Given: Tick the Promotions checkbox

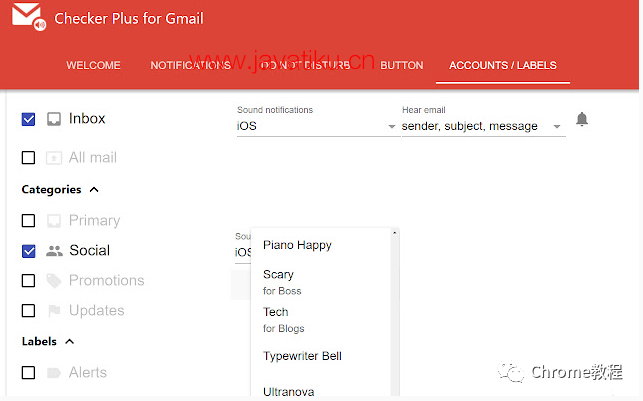Looking at the screenshot, I should pyautogui.click(x=28, y=281).
